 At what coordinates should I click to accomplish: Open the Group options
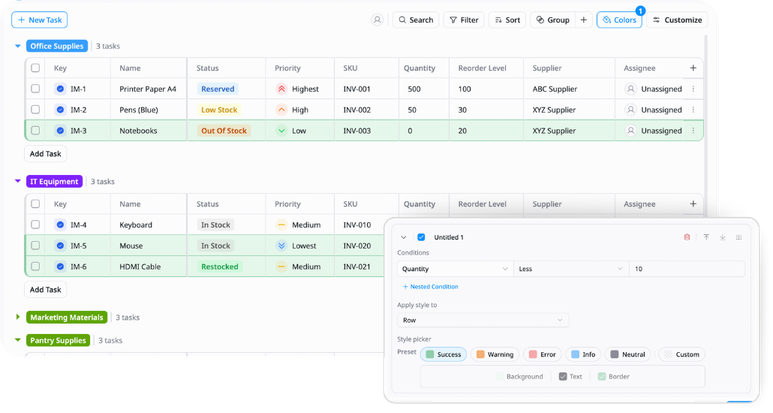coord(553,20)
